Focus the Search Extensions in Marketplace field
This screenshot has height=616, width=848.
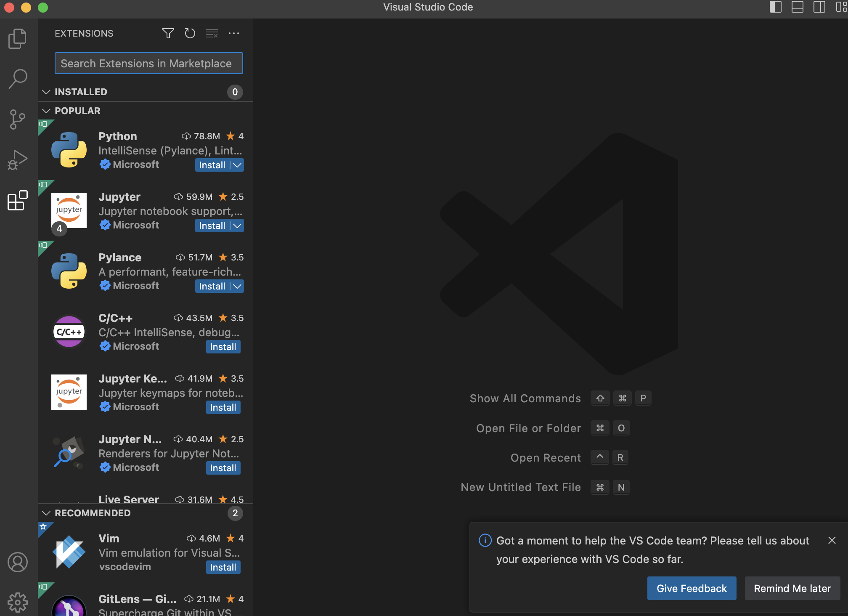[148, 63]
